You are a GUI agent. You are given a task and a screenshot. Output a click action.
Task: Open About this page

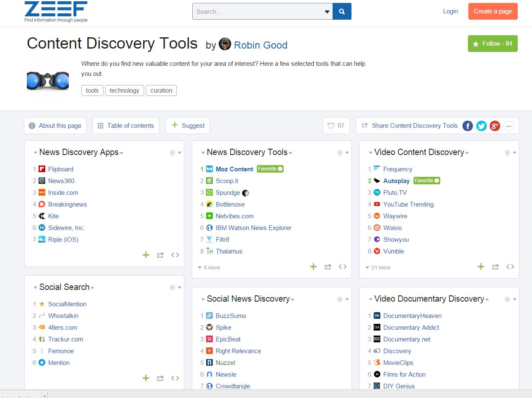[55, 126]
